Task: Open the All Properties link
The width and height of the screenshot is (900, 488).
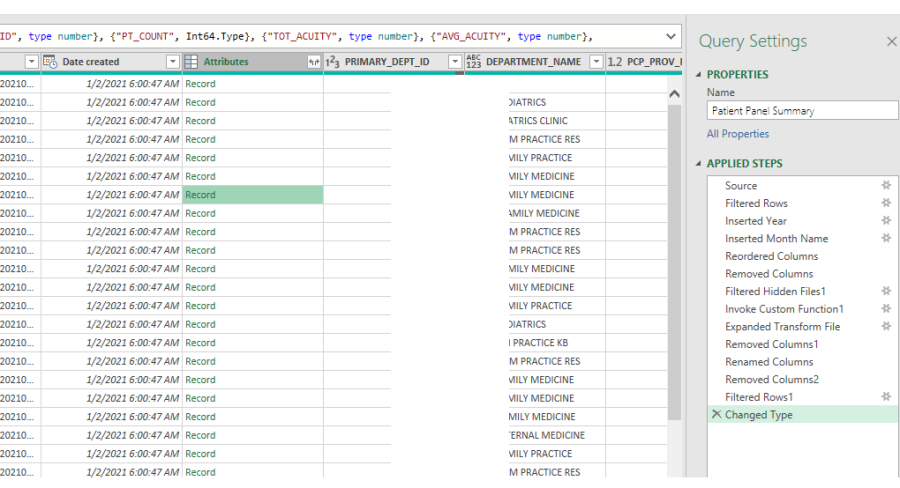Action: [x=738, y=134]
